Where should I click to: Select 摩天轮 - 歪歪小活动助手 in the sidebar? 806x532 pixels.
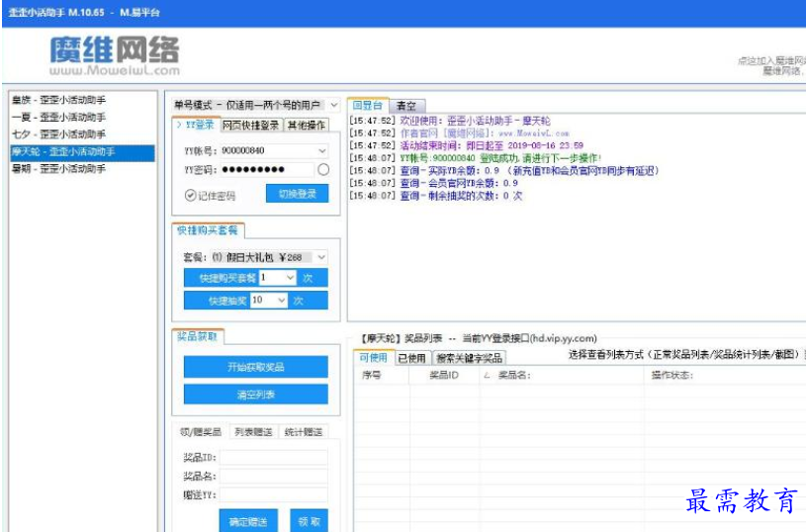tap(82, 152)
